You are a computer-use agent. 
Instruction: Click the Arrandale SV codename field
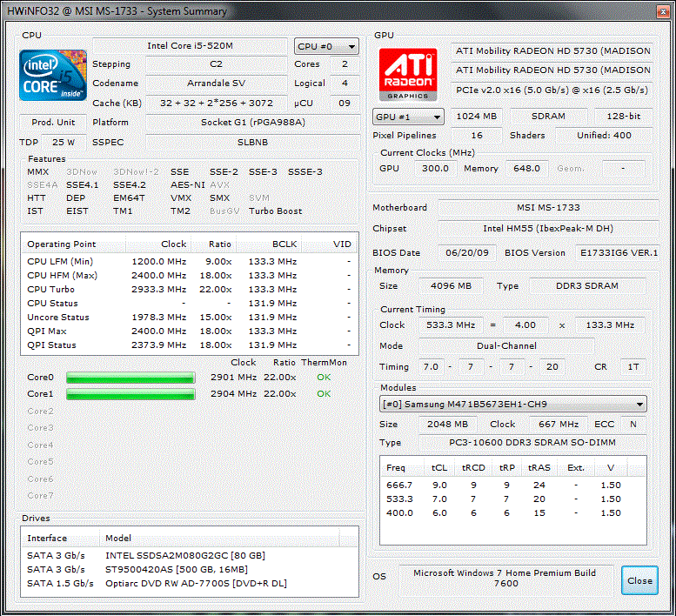pos(216,83)
